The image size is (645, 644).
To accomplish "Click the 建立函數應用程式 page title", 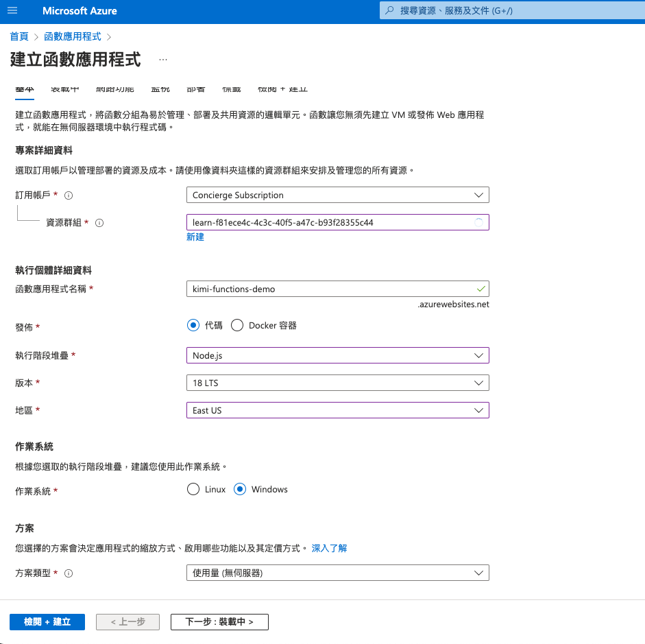I will point(75,60).
